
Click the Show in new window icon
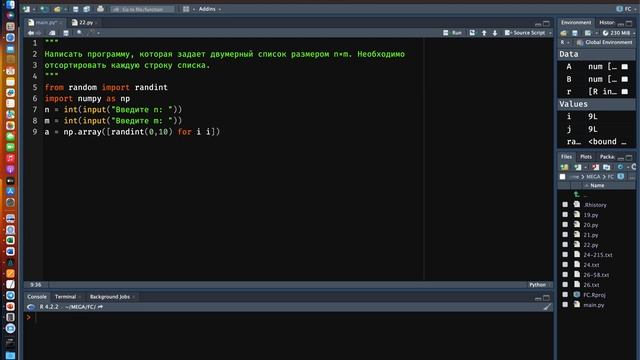click(x=52, y=33)
